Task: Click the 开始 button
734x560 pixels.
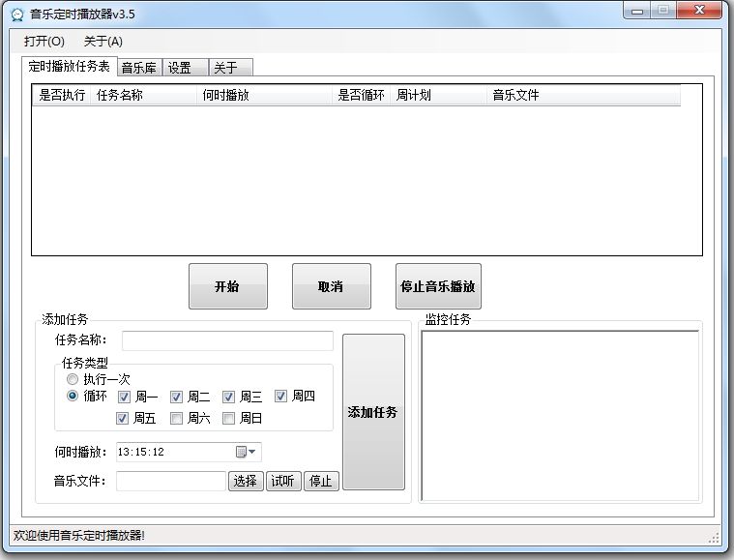Action: 228,286
